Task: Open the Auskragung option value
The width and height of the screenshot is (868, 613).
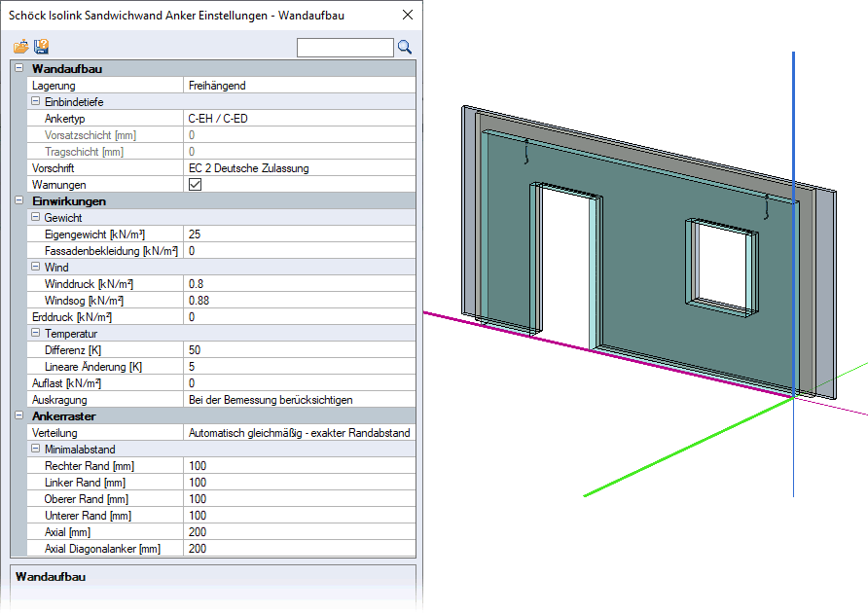Action: click(300, 400)
